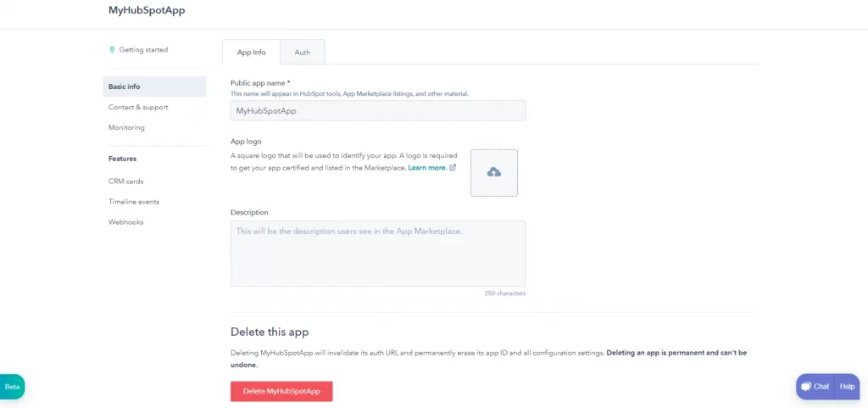Go to Monitoring in sidebar
The width and height of the screenshot is (868, 408).
(126, 127)
